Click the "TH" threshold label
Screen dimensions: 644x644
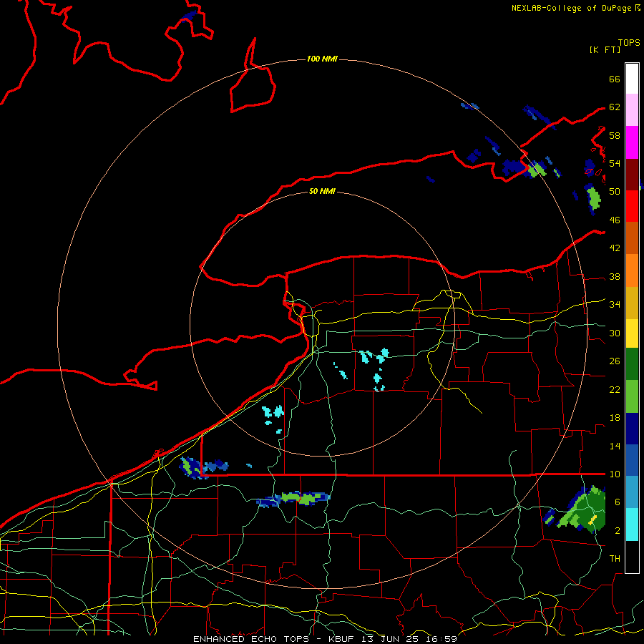pos(615,559)
